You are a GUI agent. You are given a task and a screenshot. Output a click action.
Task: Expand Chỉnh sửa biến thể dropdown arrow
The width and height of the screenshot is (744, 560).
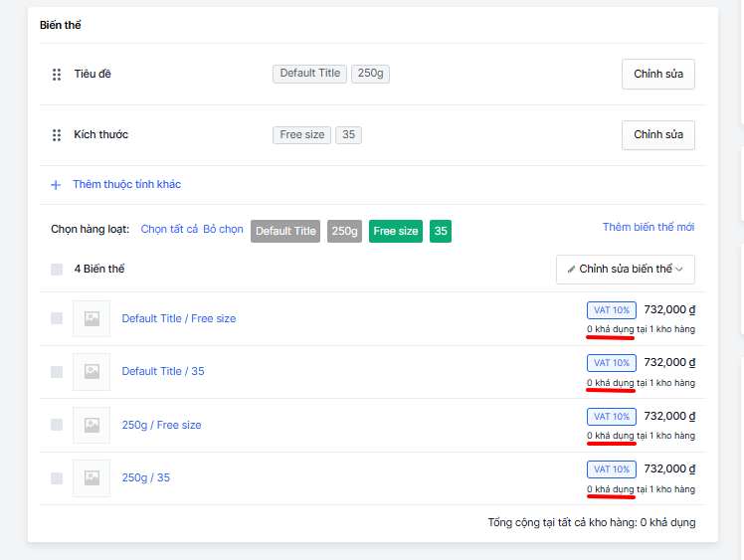[x=679, y=270]
